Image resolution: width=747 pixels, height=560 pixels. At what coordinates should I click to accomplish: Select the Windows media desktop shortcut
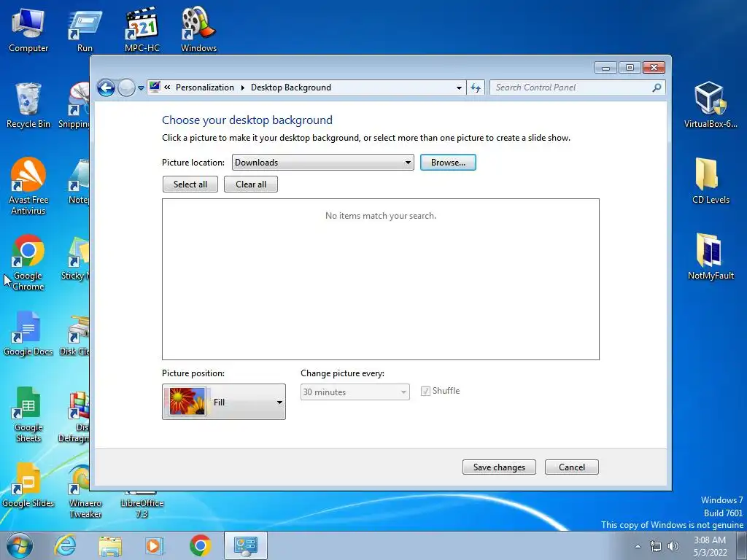click(x=198, y=29)
